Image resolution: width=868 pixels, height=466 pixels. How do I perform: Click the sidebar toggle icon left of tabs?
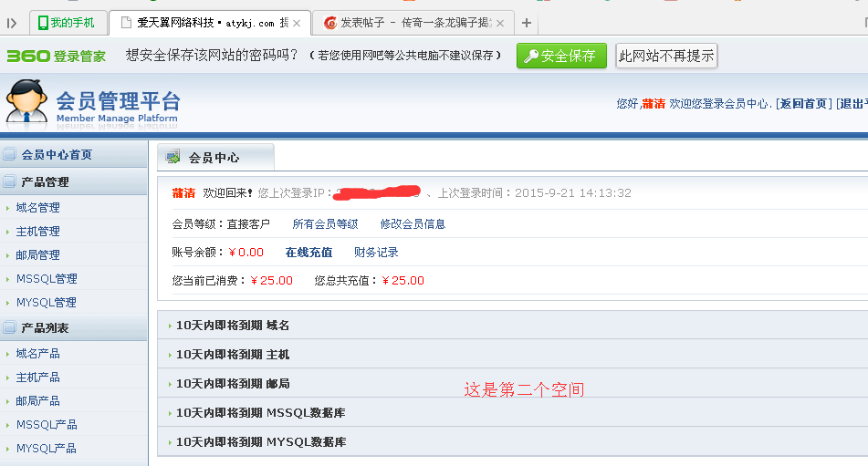[12, 23]
